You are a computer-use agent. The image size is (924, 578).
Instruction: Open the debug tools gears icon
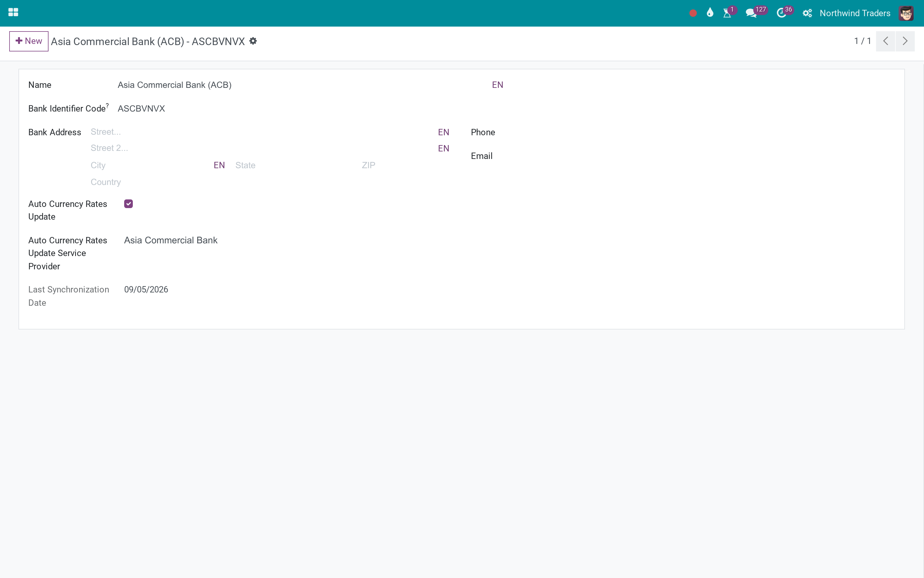pyautogui.click(x=807, y=13)
